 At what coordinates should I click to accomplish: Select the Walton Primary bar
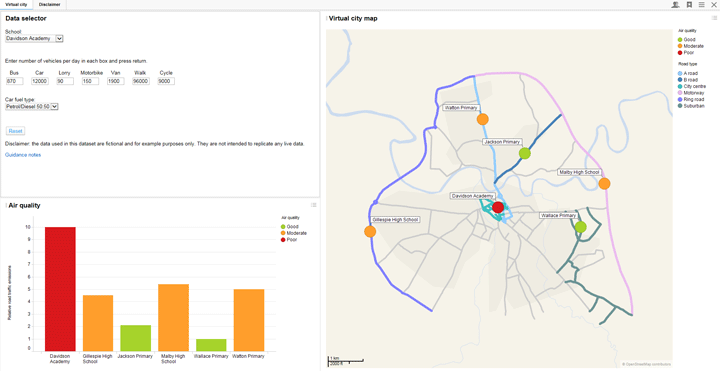(249, 320)
